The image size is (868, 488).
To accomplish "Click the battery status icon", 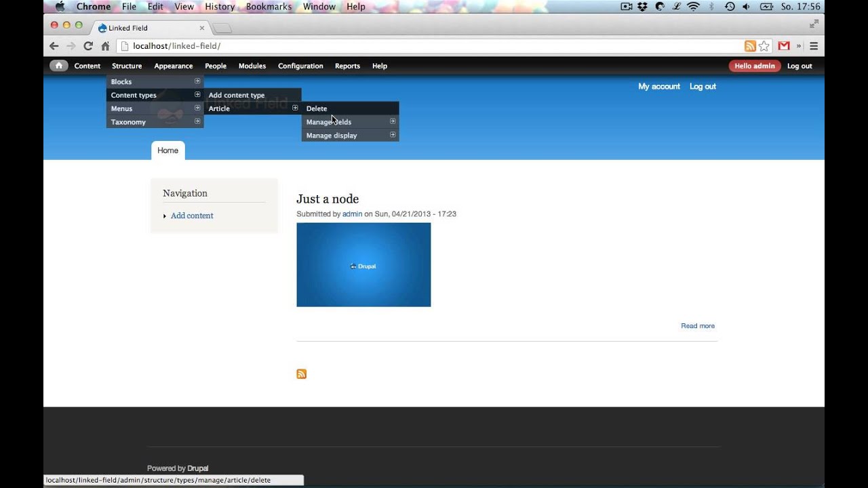I will pyautogui.click(x=766, y=7).
